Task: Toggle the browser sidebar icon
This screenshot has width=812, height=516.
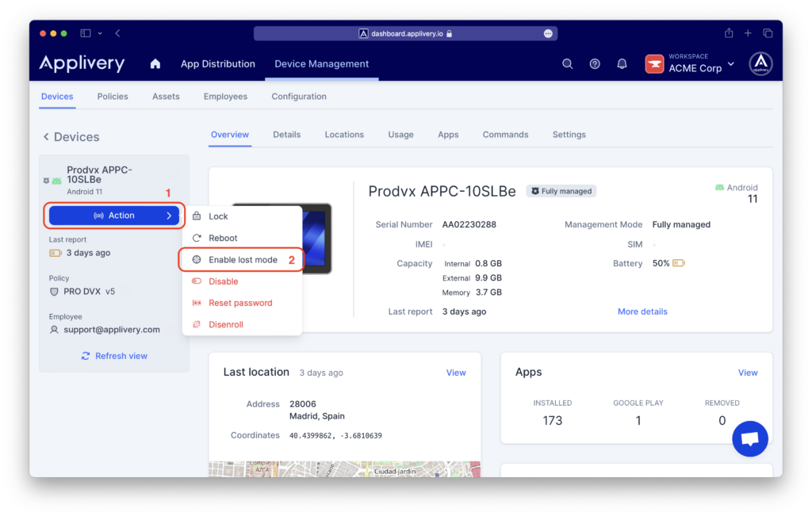Action: [x=86, y=33]
